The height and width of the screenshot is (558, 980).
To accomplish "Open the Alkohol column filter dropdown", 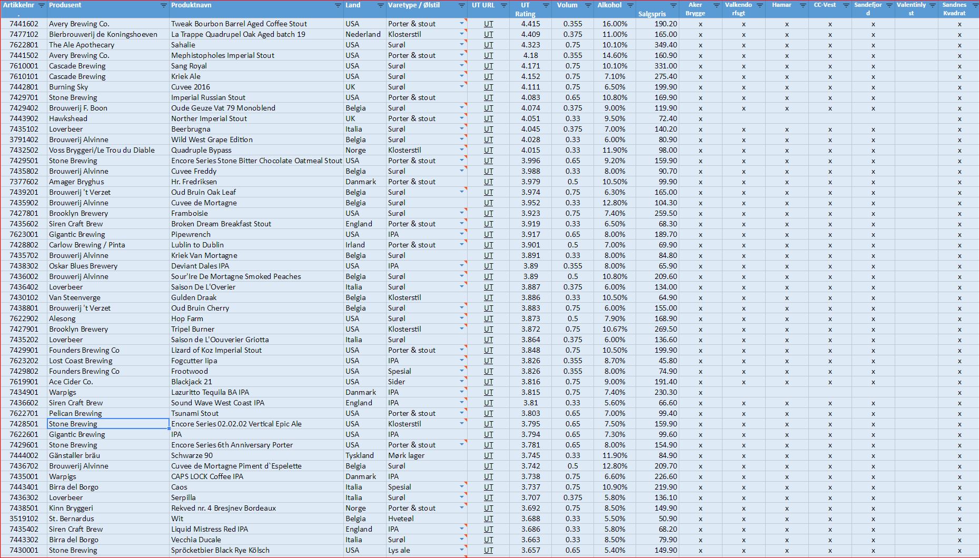I will point(630,5).
